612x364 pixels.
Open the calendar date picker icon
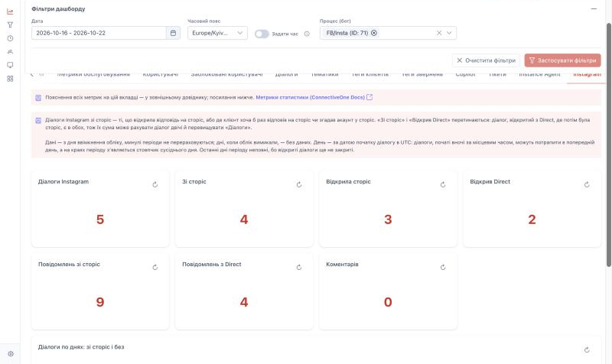(x=173, y=33)
